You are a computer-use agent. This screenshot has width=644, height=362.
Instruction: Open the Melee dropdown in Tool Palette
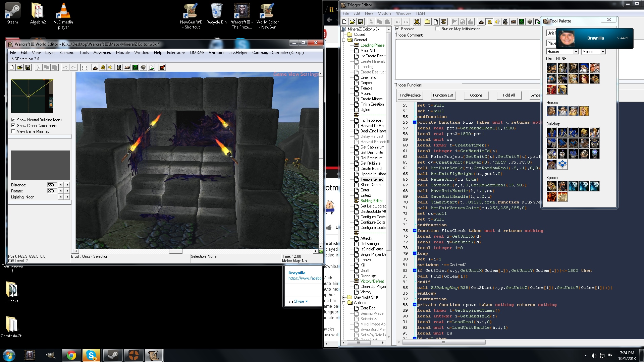tap(603, 52)
